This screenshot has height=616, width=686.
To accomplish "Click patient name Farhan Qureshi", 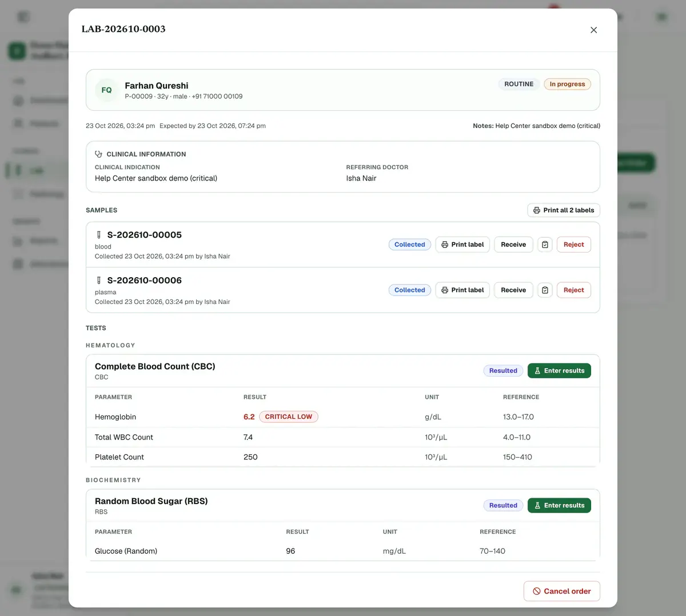I will pos(157,86).
